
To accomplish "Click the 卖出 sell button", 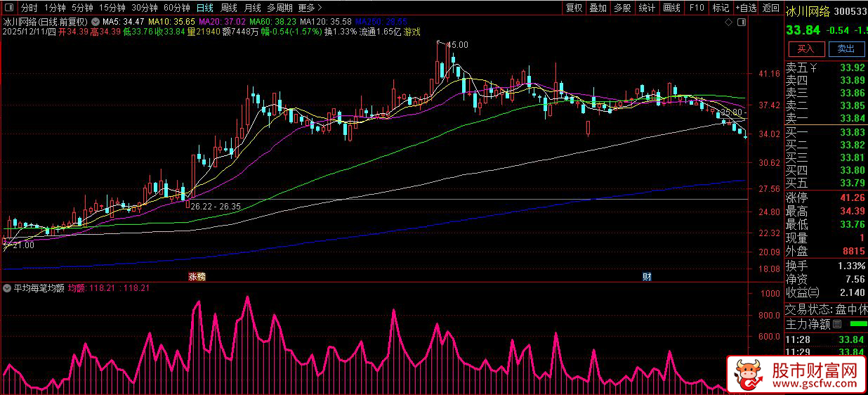I will point(846,48).
